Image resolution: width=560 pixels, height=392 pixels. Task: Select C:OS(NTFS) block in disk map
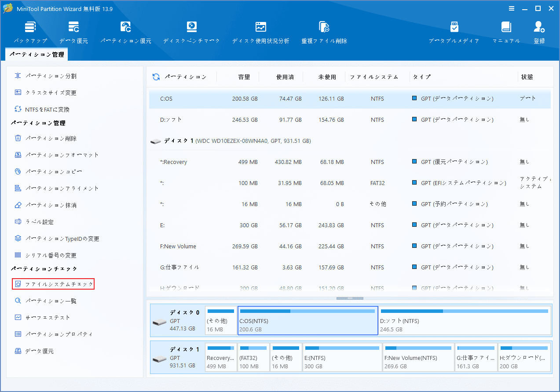click(x=307, y=321)
